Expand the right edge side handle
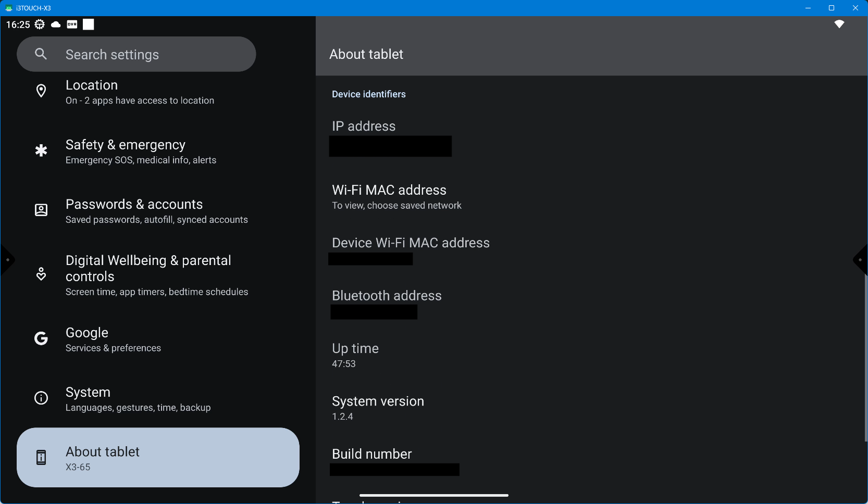Screen dimensions: 868x504 tap(861, 260)
